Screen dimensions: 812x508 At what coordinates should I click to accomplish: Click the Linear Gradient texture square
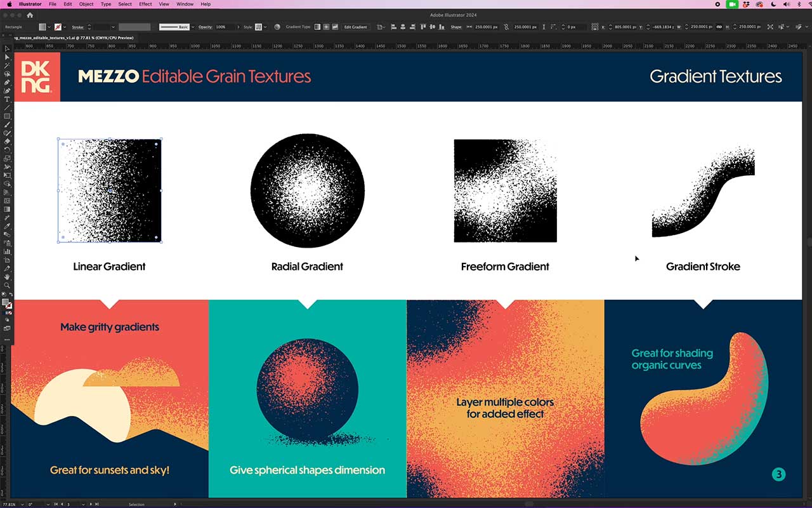109,190
